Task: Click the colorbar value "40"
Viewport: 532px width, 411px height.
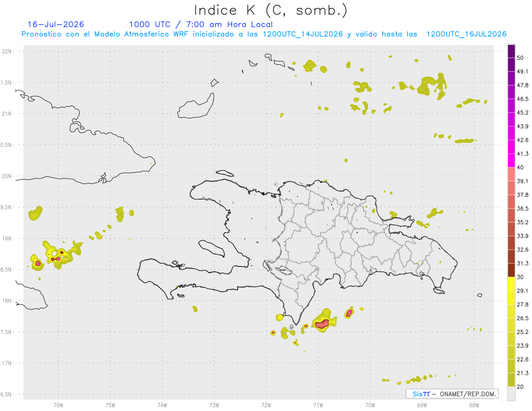Action: tap(520, 168)
